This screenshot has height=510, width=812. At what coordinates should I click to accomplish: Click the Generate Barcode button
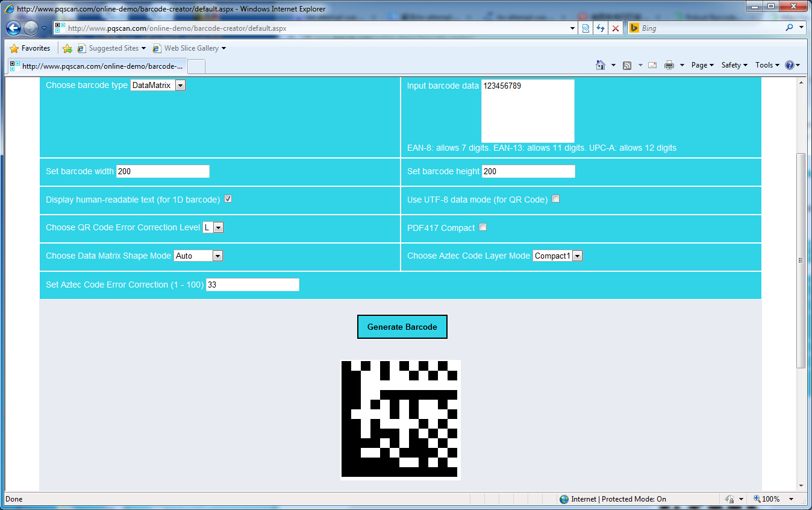402,327
